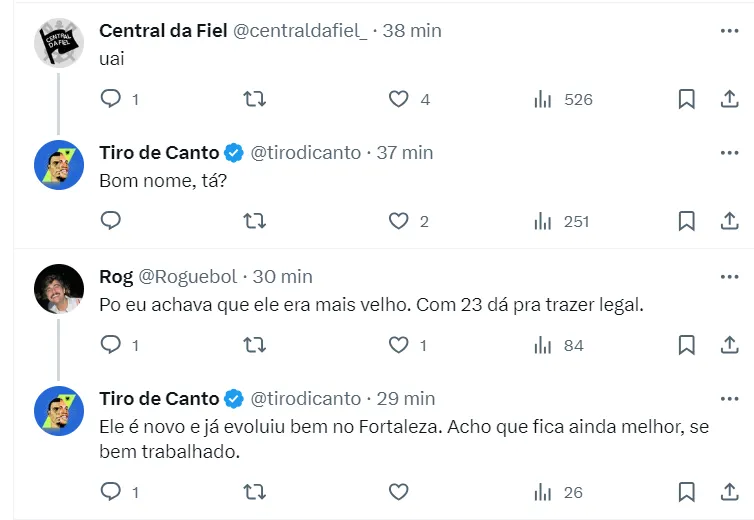Like the "uai" tweet with 4 likes

point(399,99)
